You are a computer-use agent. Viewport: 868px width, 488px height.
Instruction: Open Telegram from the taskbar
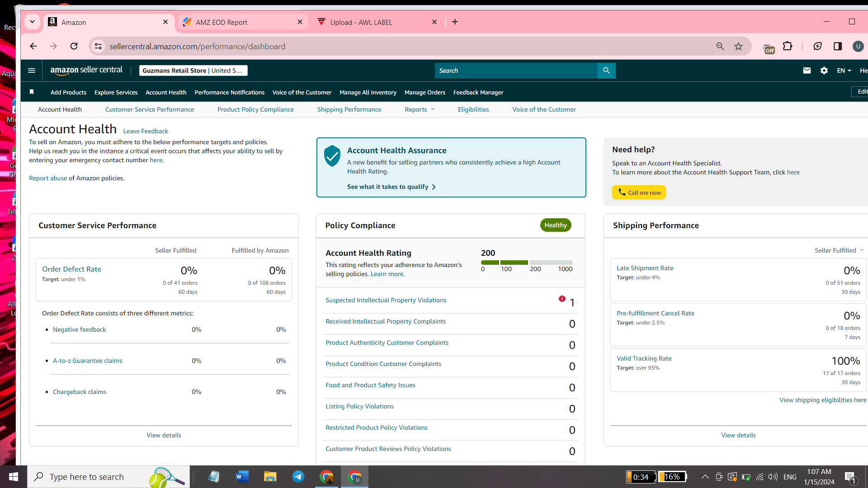(x=298, y=477)
